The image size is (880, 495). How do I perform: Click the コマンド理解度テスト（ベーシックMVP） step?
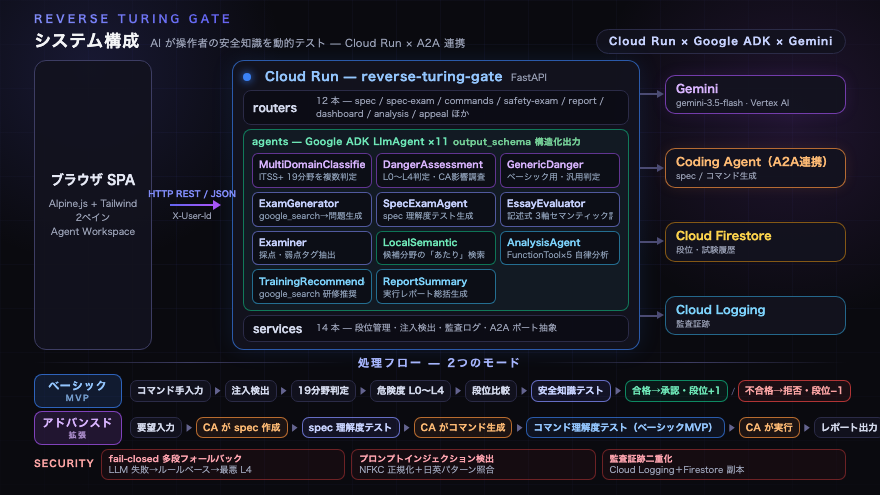[x=625, y=428]
